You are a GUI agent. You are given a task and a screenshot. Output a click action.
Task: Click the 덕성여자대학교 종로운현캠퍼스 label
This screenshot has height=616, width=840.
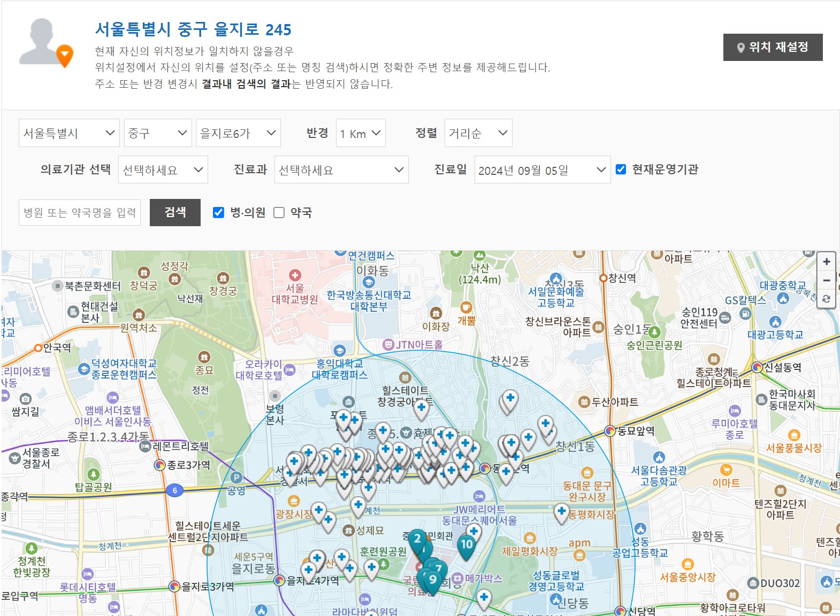[124, 369]
